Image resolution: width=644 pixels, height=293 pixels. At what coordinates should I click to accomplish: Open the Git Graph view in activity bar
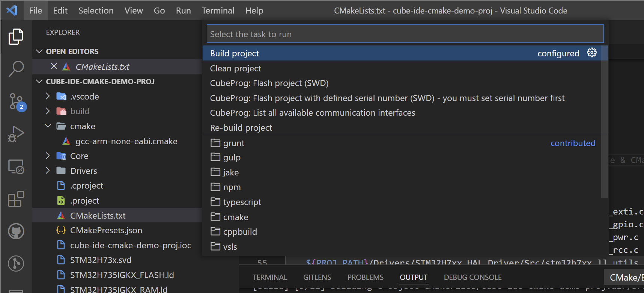[16, 264]
